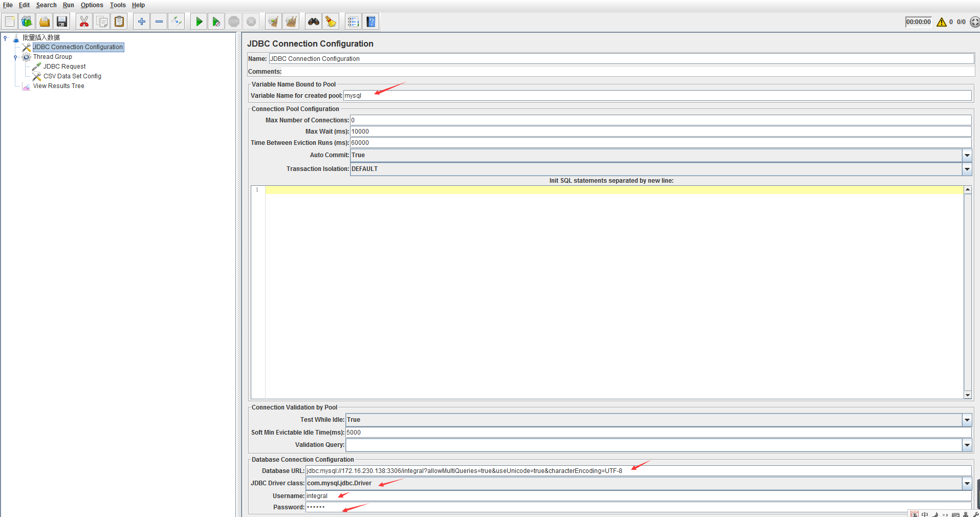This screenshot has width=980, height=517.
Task: Open the Validation Query dropdown arrow
Action: tap(967, 445)
